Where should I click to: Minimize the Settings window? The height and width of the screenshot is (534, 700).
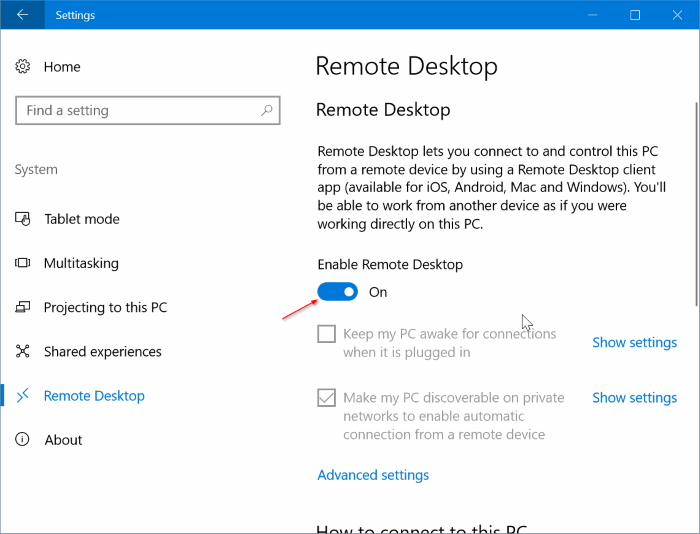(592, 15)
